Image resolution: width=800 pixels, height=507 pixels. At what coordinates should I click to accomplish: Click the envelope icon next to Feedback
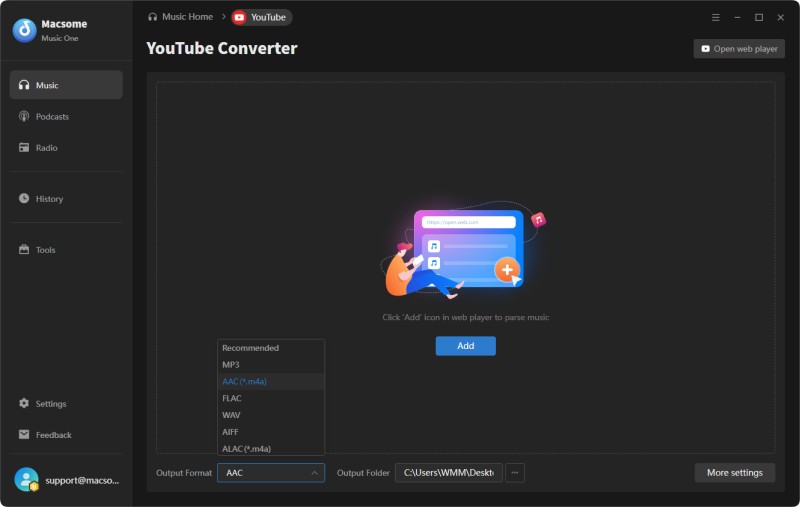(24, 434)
